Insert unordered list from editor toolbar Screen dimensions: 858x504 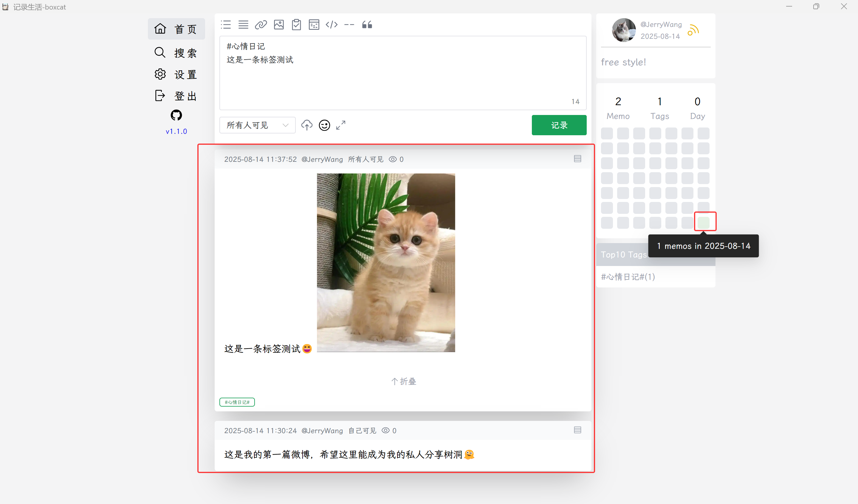click(x=226, y=25)
